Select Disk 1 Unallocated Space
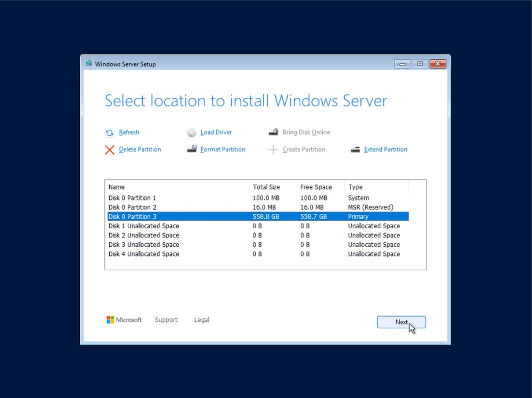 tap(144, 226)
